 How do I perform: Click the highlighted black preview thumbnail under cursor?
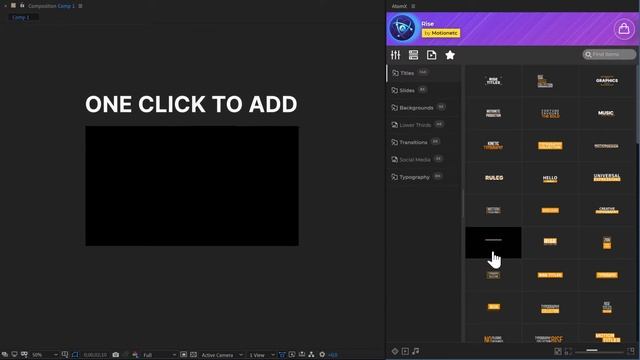(493, 242)
